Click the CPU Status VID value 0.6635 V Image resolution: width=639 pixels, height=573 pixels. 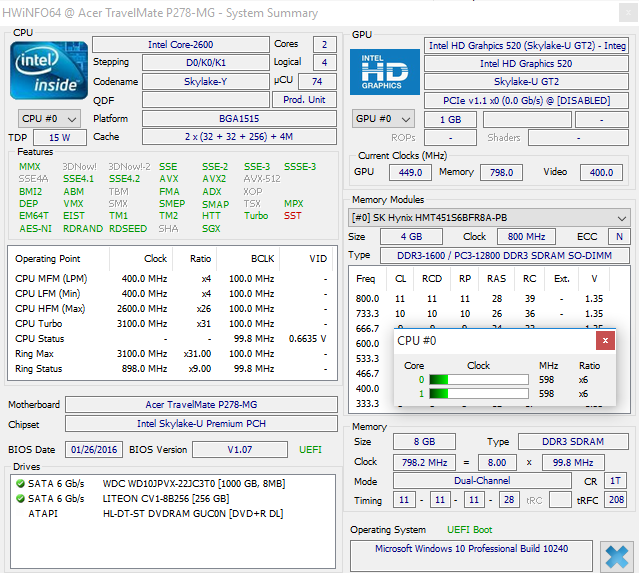coord(307,339)
